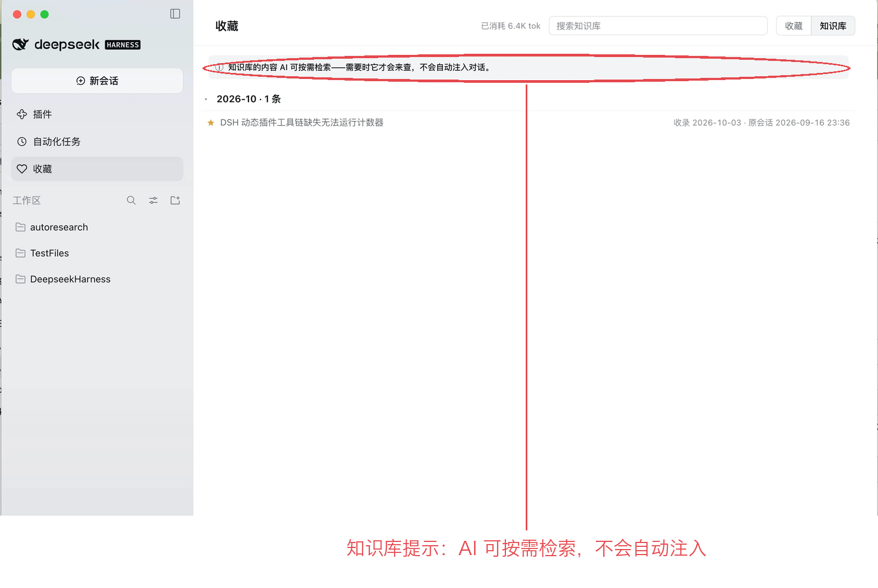Click the 工作区 section label
Screen dimensions: 878x588
[27, 200]
